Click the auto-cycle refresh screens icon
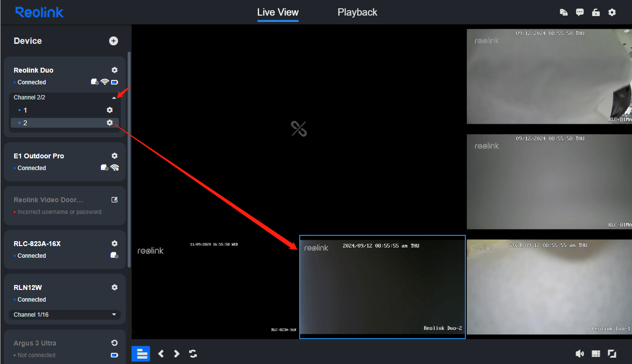The image size is (632, 364). [193, 354]
